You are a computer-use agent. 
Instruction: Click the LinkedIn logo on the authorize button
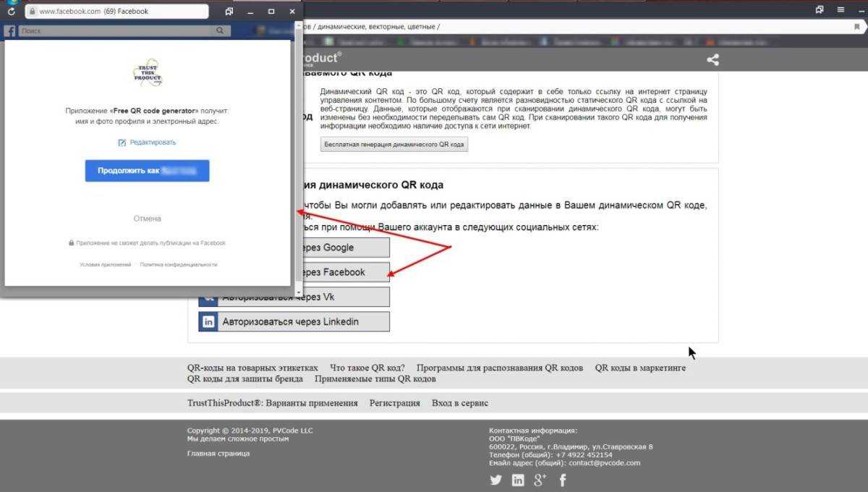click(x=209, y=322)
